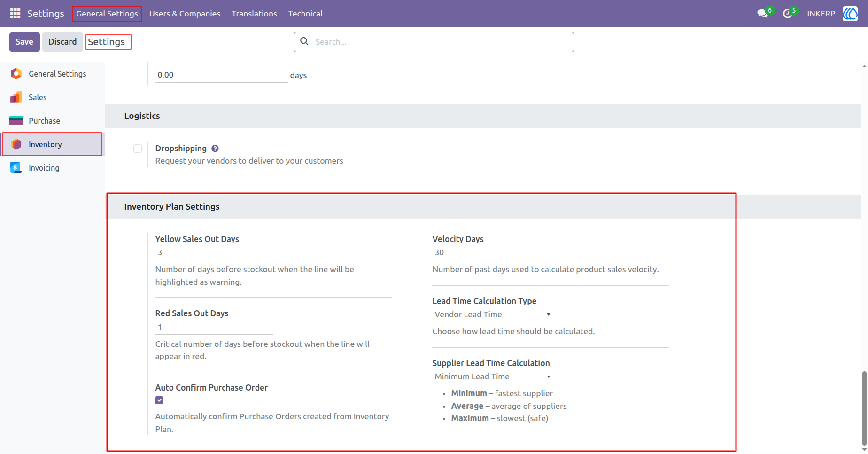Open the Lead Time Calculation Type dropdown
The image size is (868, 454).
coord(491,315)
